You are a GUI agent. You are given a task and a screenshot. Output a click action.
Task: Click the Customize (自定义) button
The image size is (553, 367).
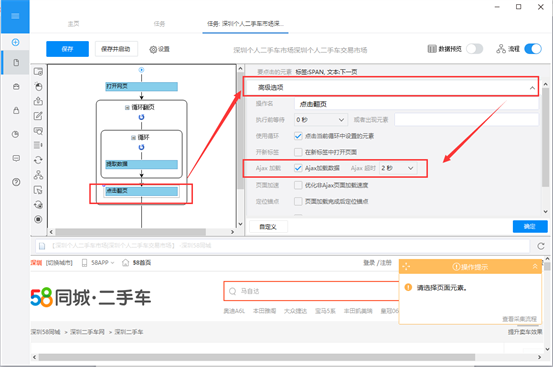click(x=268, y=227)
